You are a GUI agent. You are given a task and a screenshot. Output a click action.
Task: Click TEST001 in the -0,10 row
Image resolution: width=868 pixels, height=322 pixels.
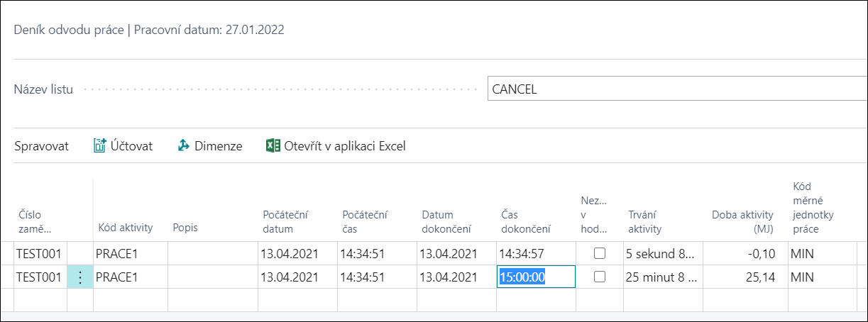(x=40, y=253)
